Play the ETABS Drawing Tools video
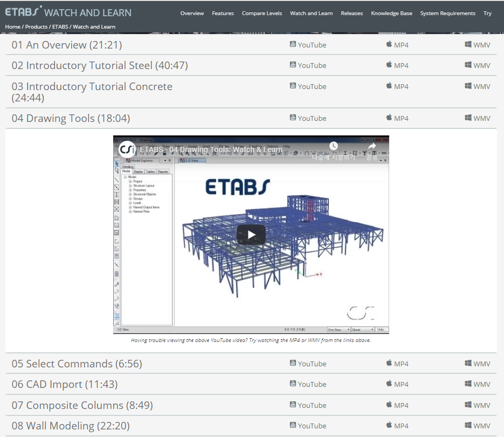The width and height of the screenshot is (504, 437). [x=251, y=235]
